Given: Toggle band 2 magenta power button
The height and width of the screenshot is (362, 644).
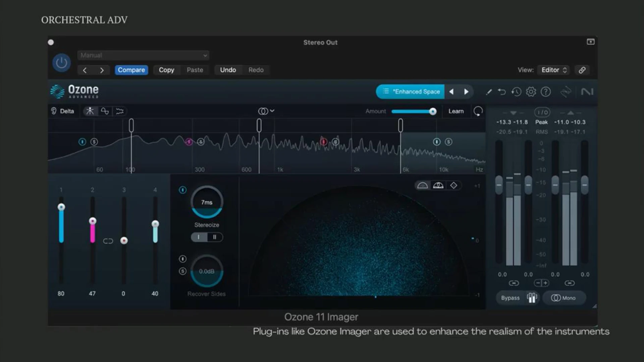Looking at the screenshot, I should (189, 142).
